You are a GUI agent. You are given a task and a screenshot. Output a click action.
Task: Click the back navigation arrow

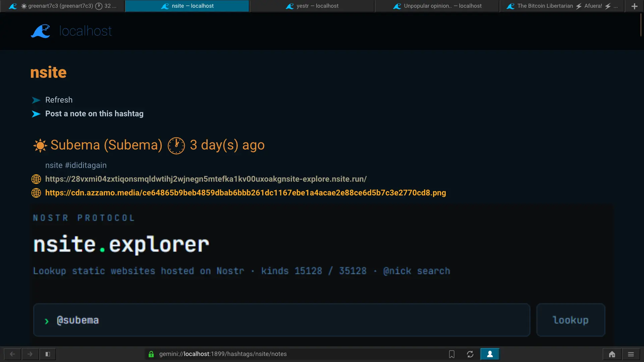click(x=12, y=354)
